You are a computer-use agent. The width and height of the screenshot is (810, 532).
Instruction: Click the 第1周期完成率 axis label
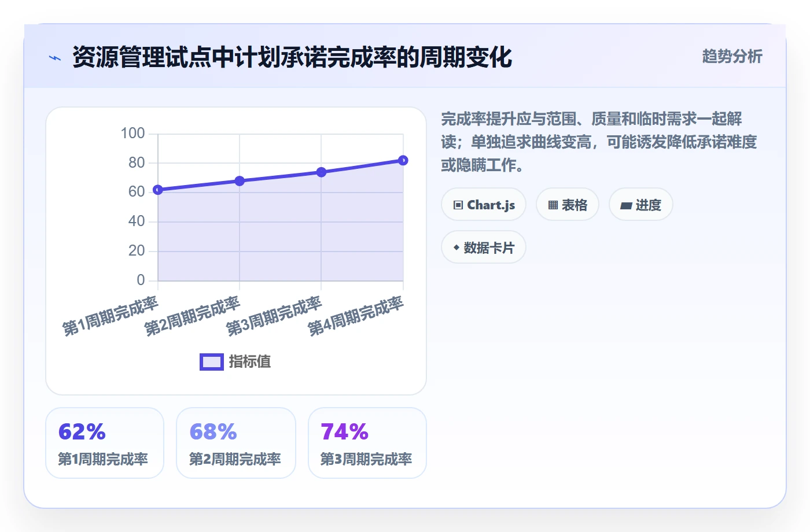pos(111,316)
